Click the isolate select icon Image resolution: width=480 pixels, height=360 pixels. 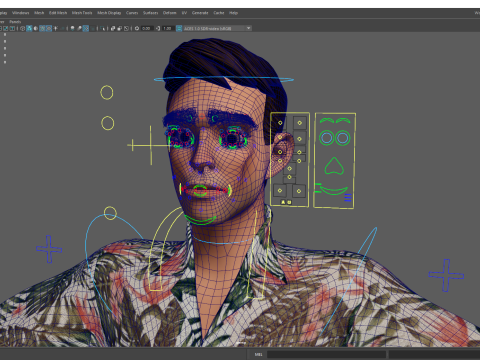point(102,28)
